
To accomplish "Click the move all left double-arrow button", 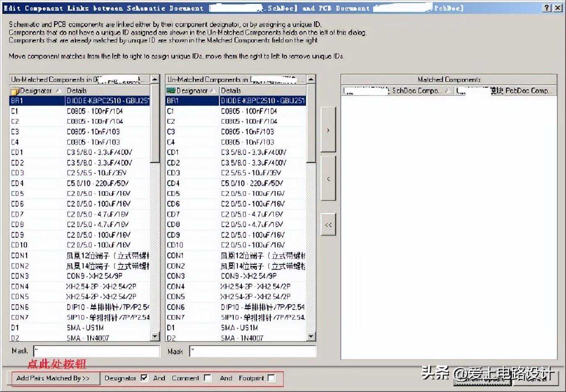I will click(328, 225).
